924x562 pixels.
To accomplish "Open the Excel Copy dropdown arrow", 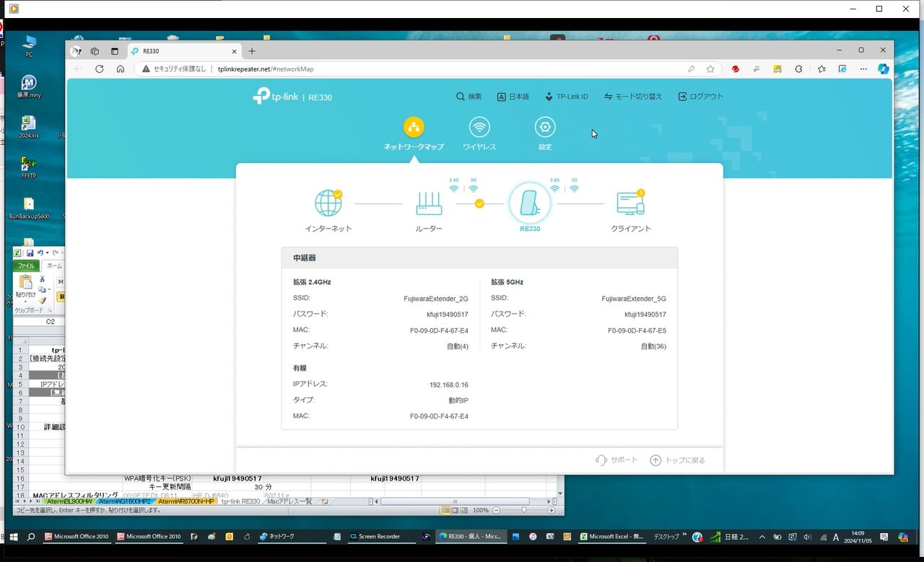I will (x=49, y=290).
